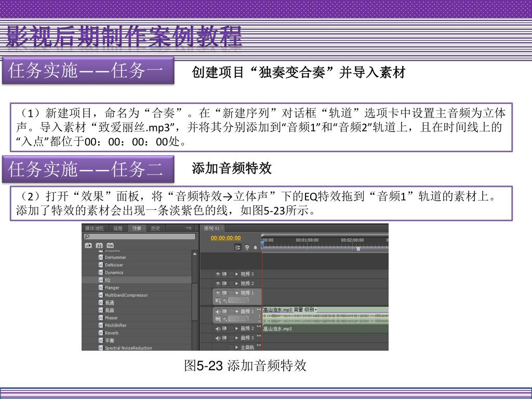This screenshot has width=532, height=399.
Task: Click the sync lock icon on 视频 1
Action: pos(224,293)
